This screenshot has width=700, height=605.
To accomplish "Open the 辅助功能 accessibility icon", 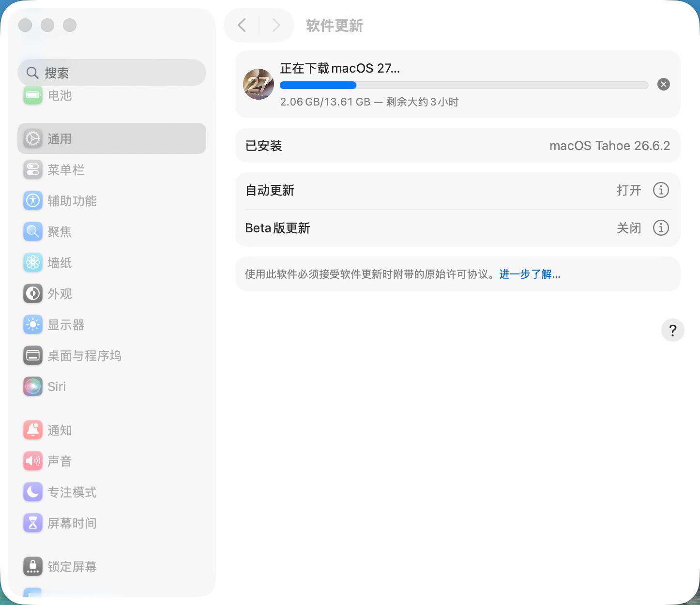I will click(x=33, y=201).
